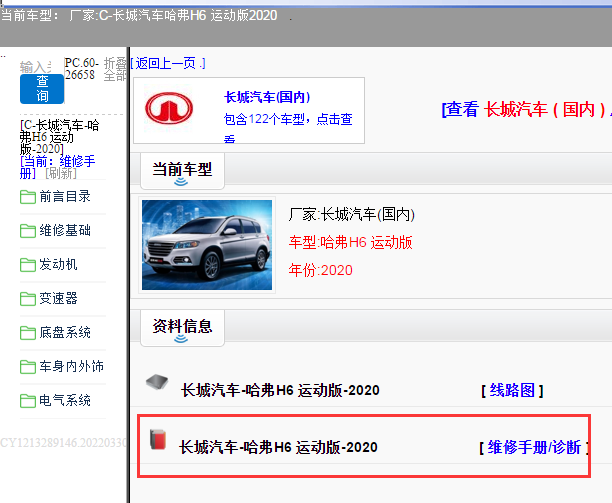Image resolution: width=612 pixels, height=503 pixels.
Task: Click 长城汽车-哈弗H6 运动版-2020 repair manual row title
Action: point(278,447)
